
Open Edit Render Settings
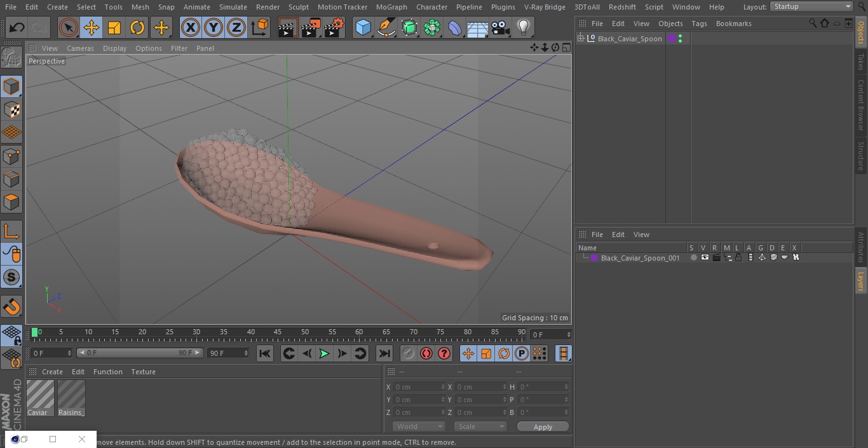[334, 28]
